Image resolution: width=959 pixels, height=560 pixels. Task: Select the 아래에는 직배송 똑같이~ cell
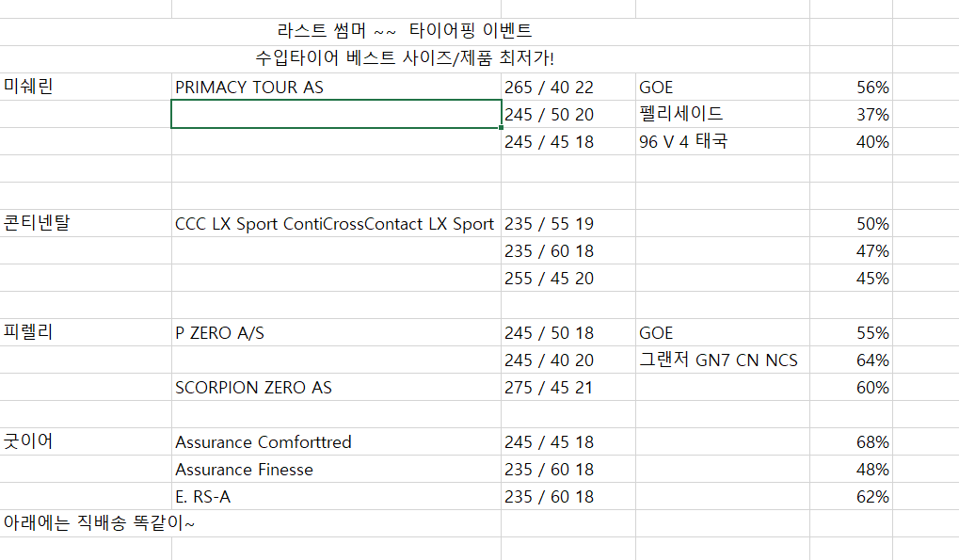[100, 523]
